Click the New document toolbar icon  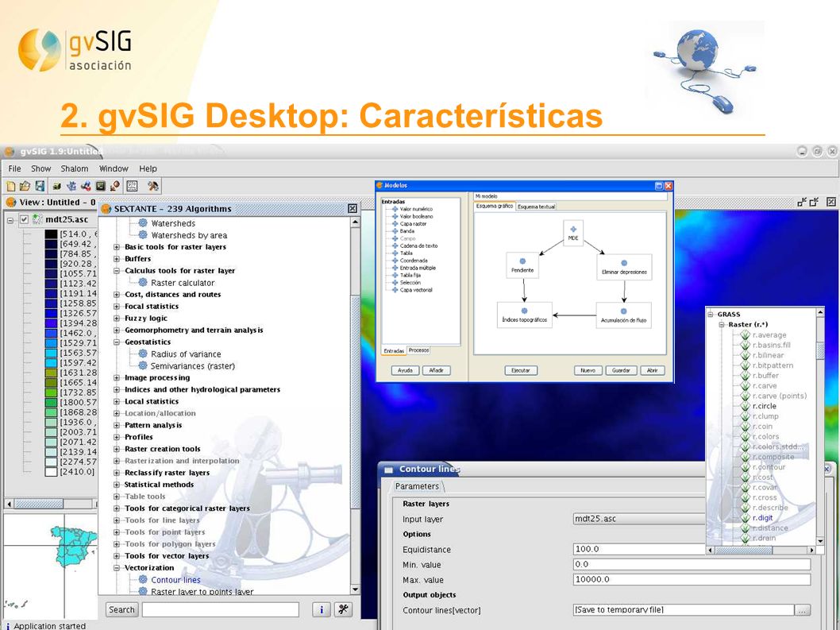10,186
